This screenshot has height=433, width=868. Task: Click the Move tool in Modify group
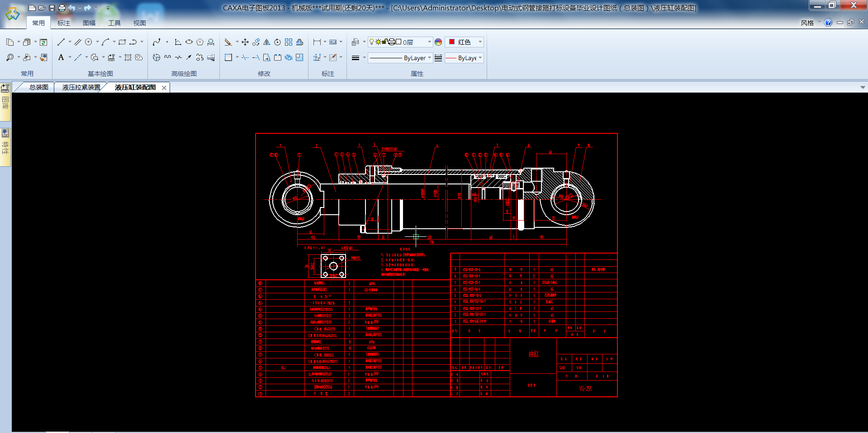pyautogui.click(x=245, y=42)
